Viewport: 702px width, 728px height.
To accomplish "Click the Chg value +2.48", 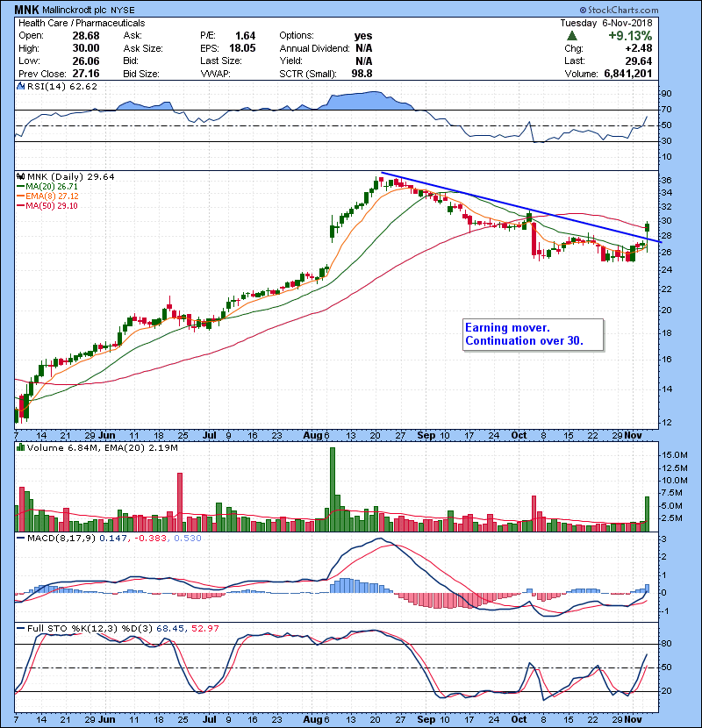I will click(638, 48).
